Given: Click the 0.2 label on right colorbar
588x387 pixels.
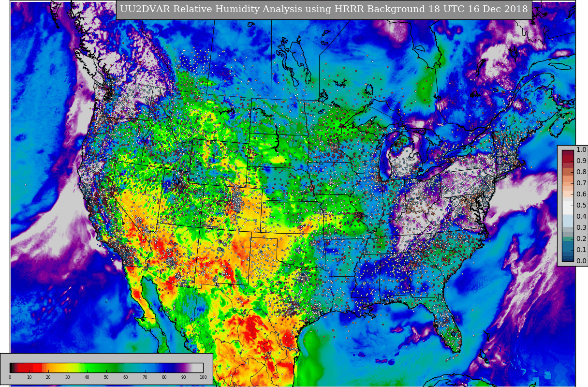Looking at the screenshot, I should tap(581, 238).
